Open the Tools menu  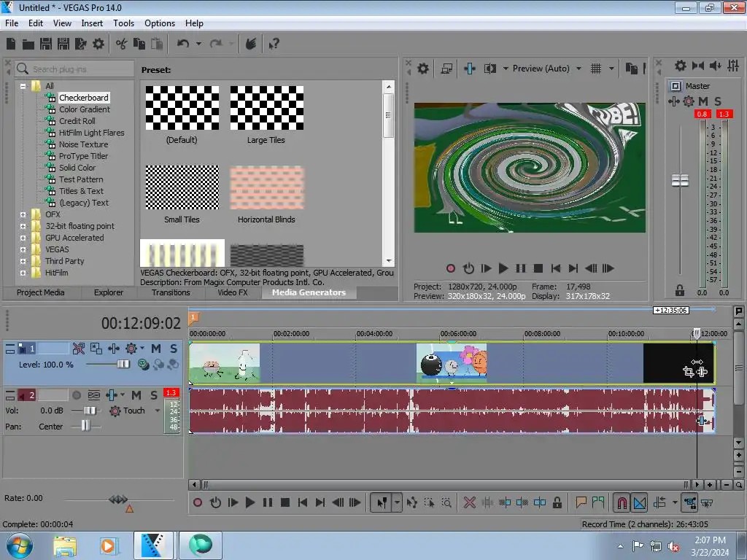click(123, 23)
